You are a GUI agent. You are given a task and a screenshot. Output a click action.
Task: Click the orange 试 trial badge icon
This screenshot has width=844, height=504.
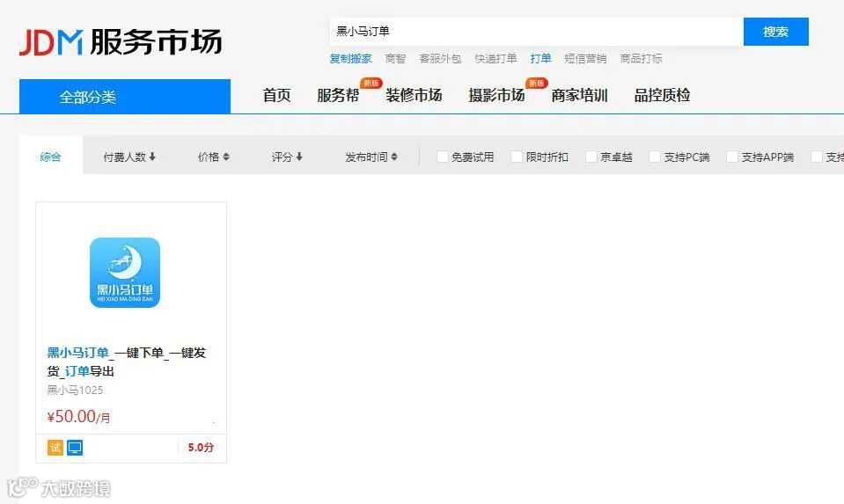pos(55,448)
